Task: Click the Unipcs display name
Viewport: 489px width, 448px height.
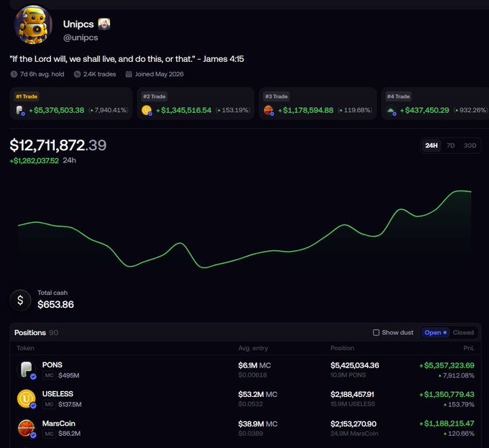Action: (78, 24)
